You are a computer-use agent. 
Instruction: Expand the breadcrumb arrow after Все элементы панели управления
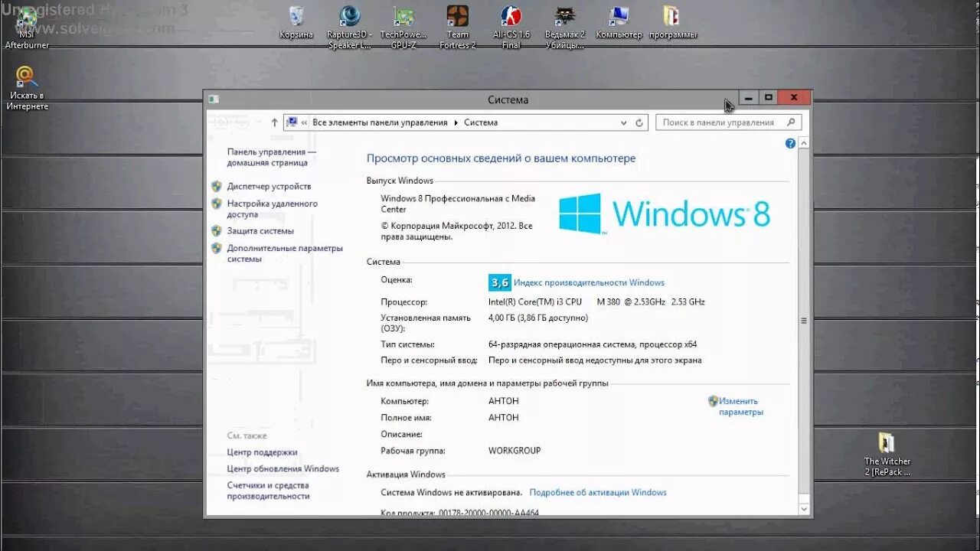click(456, 122)
